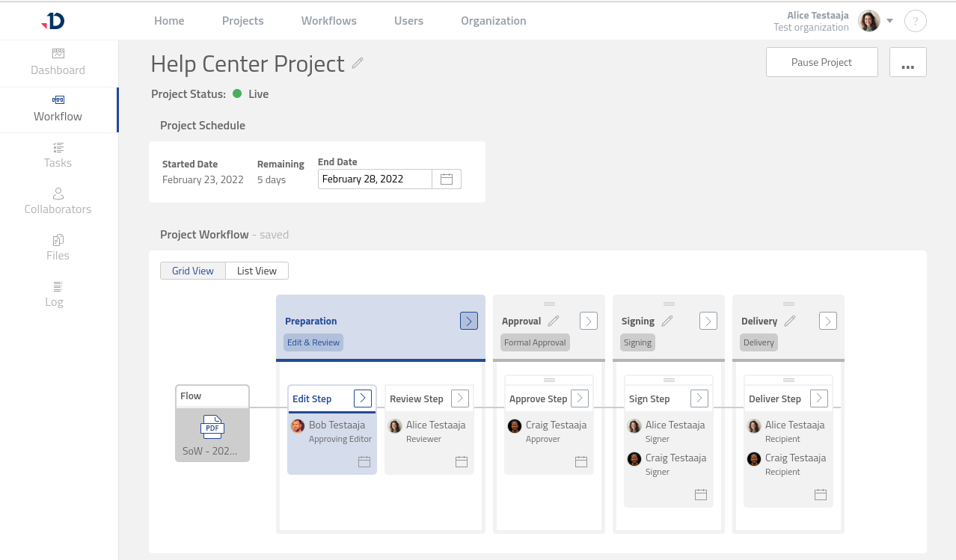Click the End Date input field

coord(374,179)
